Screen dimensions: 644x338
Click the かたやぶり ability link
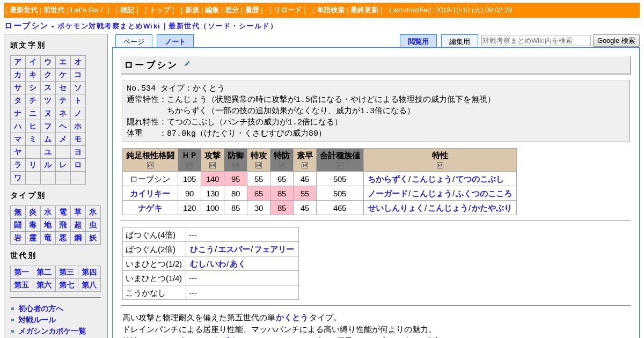pos(492,208)
